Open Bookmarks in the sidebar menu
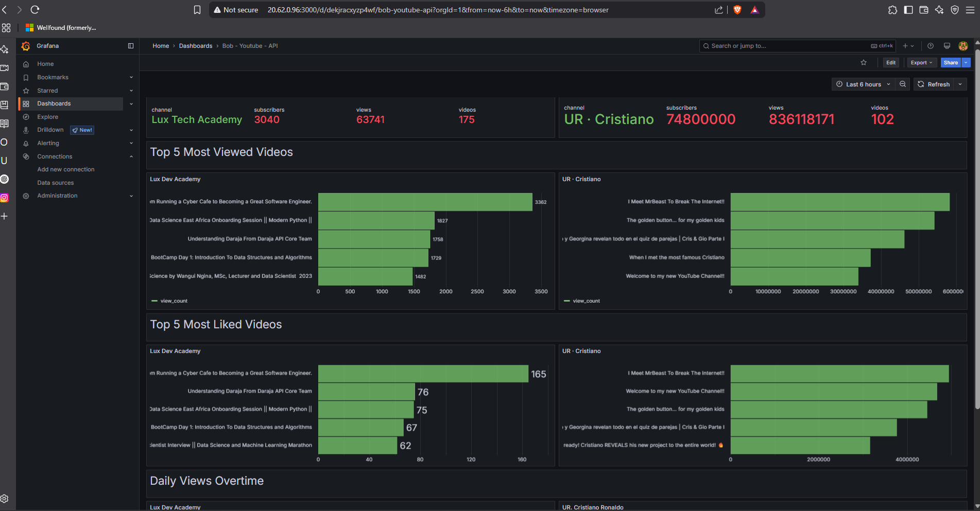This screenshot has width=980, height=511. [x=53, y=77]
